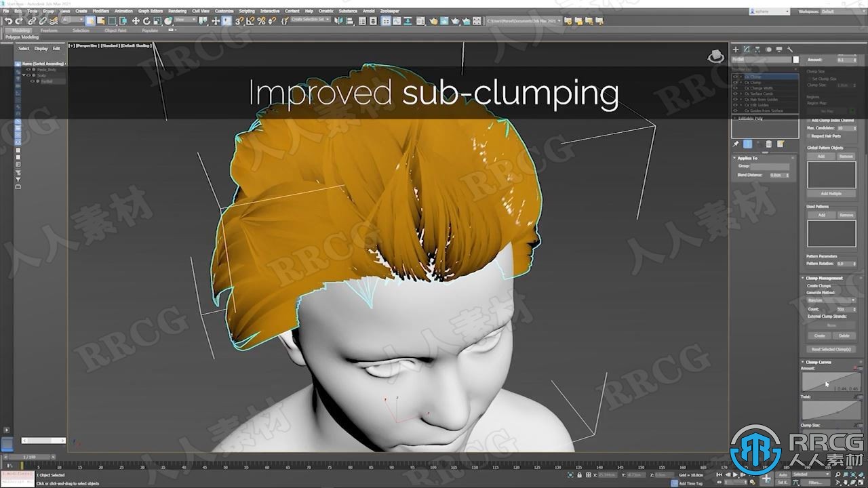This screenshot has width=868, height=488.
Task: Click the Amount clump curve graph
Action: point(831,382)
